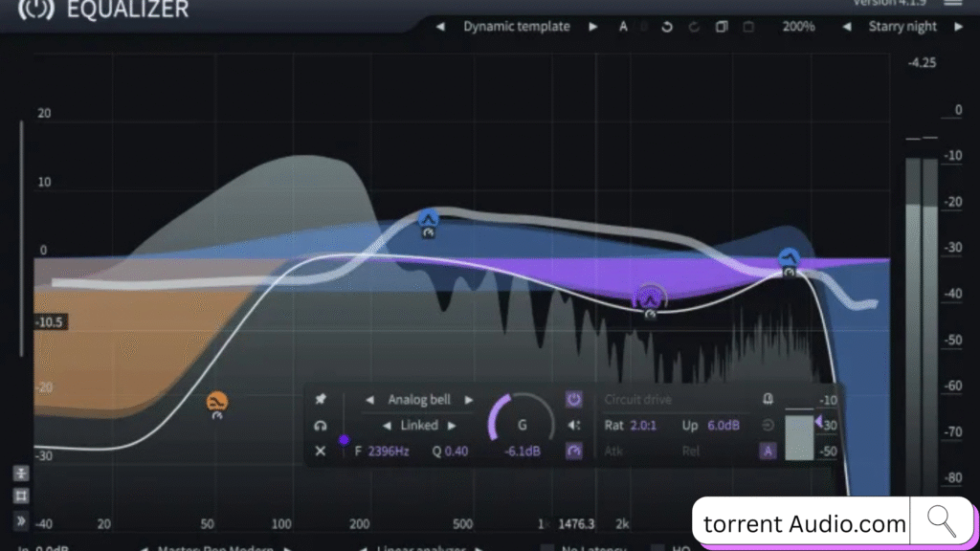Click the undo arrow in top toolbar

[x=667, y=27]
